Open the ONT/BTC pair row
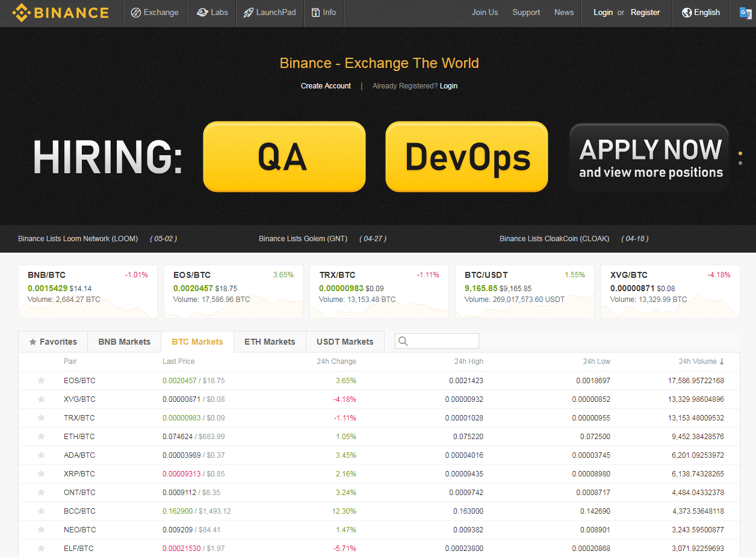 coord(379,493)
